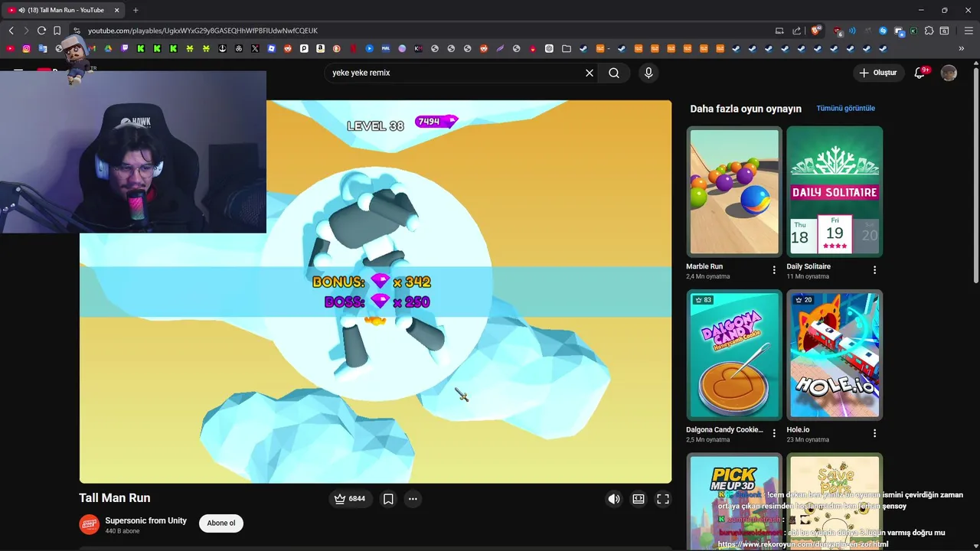Clear the YouTube search text

point(590,73)
